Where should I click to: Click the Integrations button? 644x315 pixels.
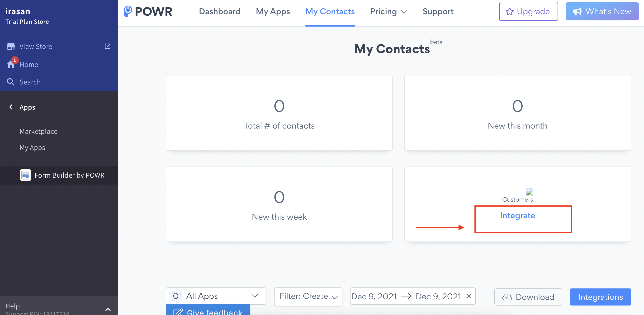601,297
